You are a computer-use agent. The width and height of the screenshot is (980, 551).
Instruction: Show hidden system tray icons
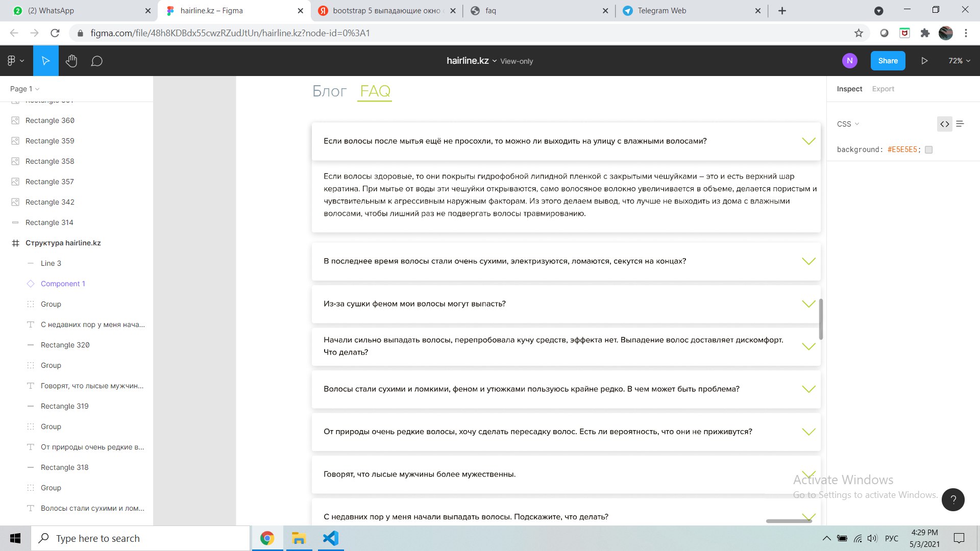(x=826, y=538)
